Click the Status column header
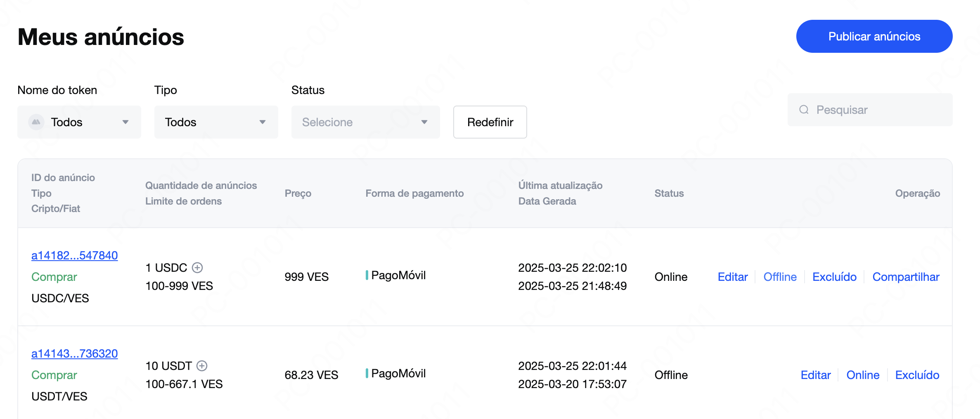 (x=669, y=193)
